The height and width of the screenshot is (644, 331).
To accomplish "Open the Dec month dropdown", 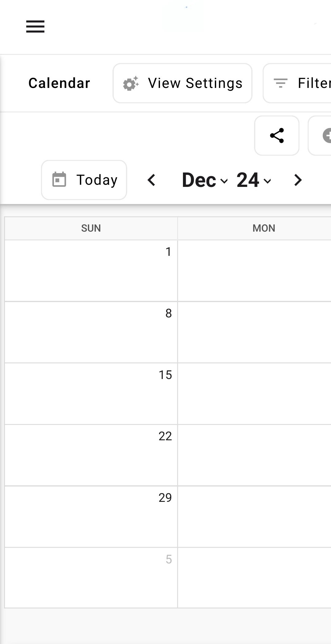I will 204,180.
